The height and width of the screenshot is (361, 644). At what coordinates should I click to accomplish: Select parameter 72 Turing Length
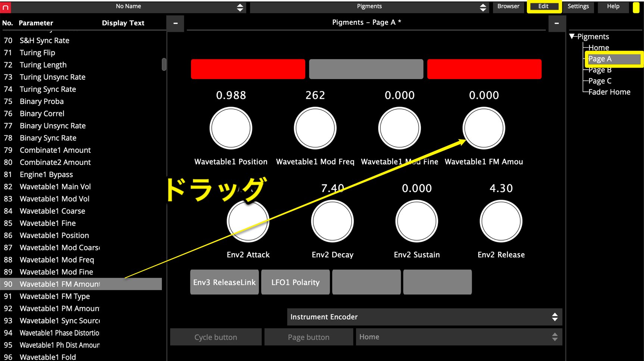click(x=81, y=65)
